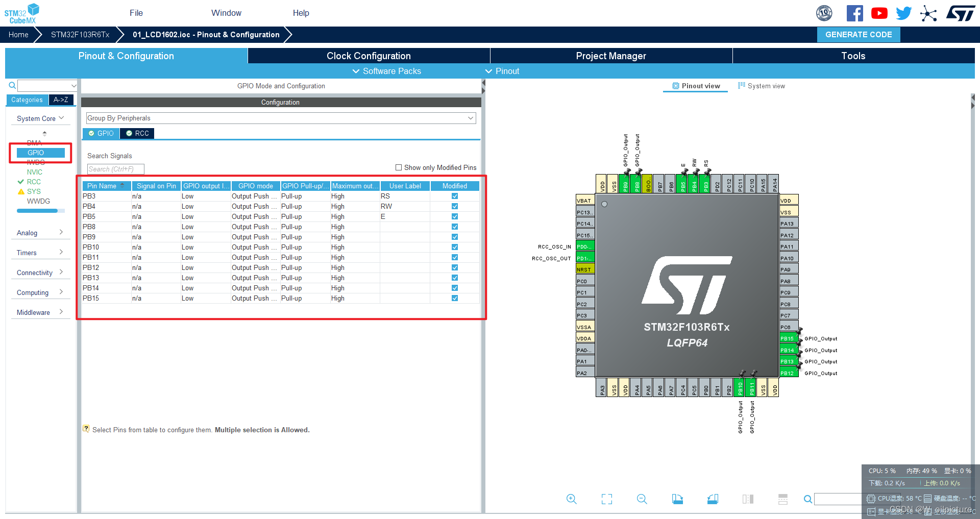Click the STM32F103R6Tx breadcrumb
Image resolution: width=980 pixels, height=519 pixels.
pos(80,35)
